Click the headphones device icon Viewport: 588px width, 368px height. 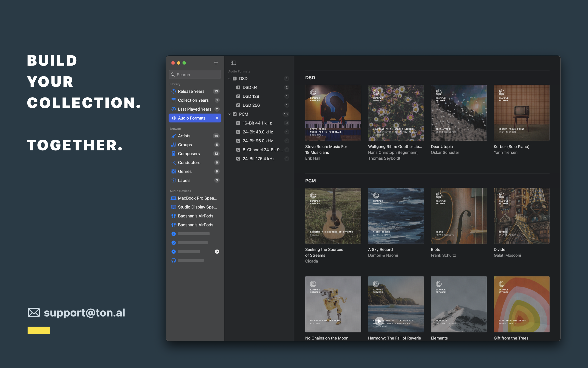[x=173, y=260]
